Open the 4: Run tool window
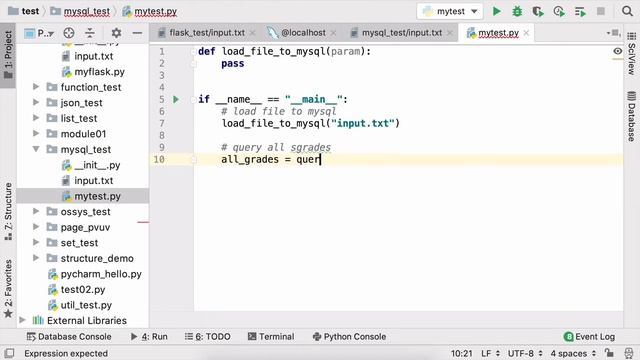This screenshot has width=640, height=360. click(x=149, y=337)
